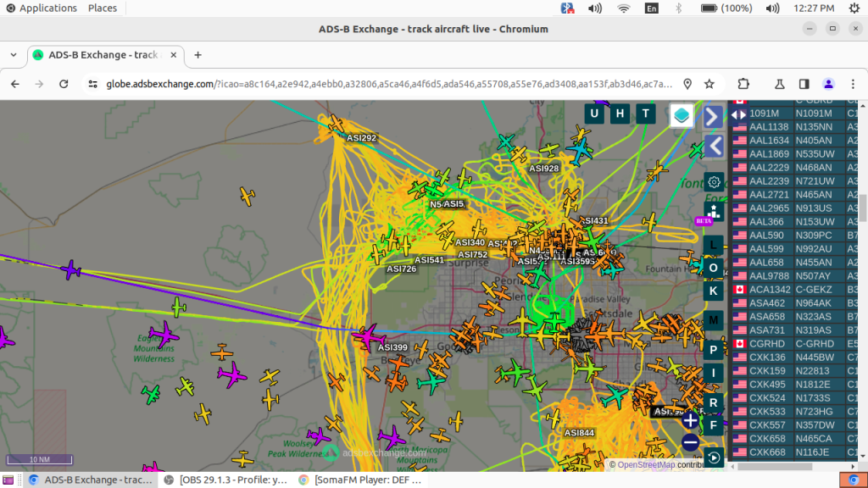Open the map layers selector icon

[682, 115]
